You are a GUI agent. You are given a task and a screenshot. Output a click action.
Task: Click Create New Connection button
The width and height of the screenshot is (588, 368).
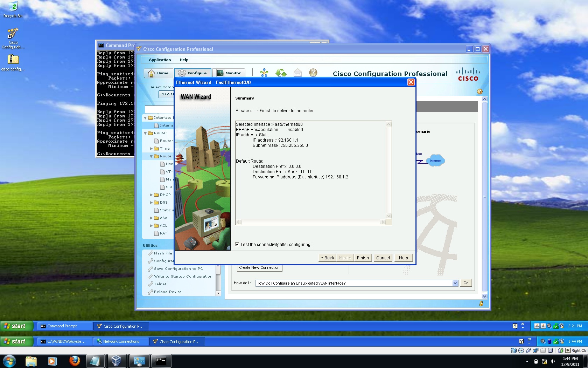(259, 268)
